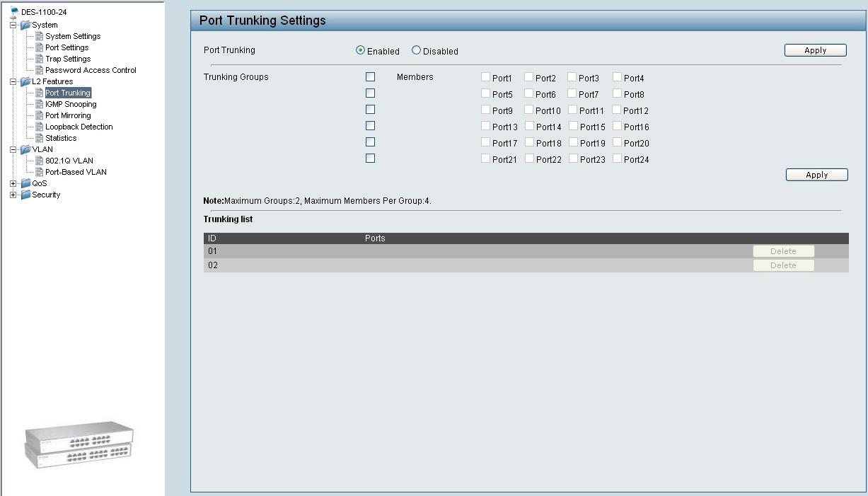Collapse the VLAN tree node

(x=13, y=149)
